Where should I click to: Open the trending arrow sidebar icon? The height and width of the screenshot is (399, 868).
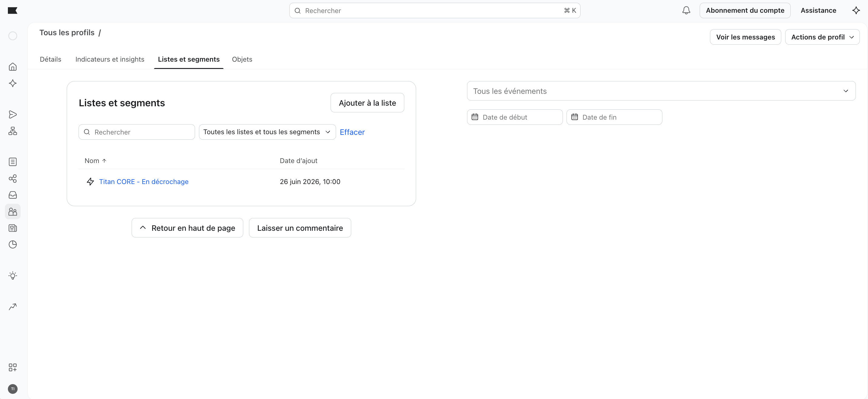pyautogui.click(x=13, y=307)
